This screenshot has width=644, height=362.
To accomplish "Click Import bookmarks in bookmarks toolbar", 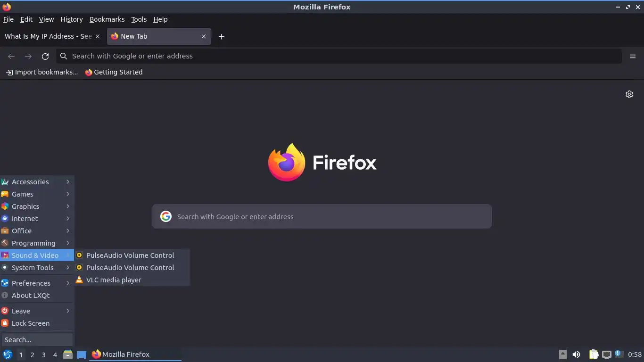I will [x=42, y=72].
